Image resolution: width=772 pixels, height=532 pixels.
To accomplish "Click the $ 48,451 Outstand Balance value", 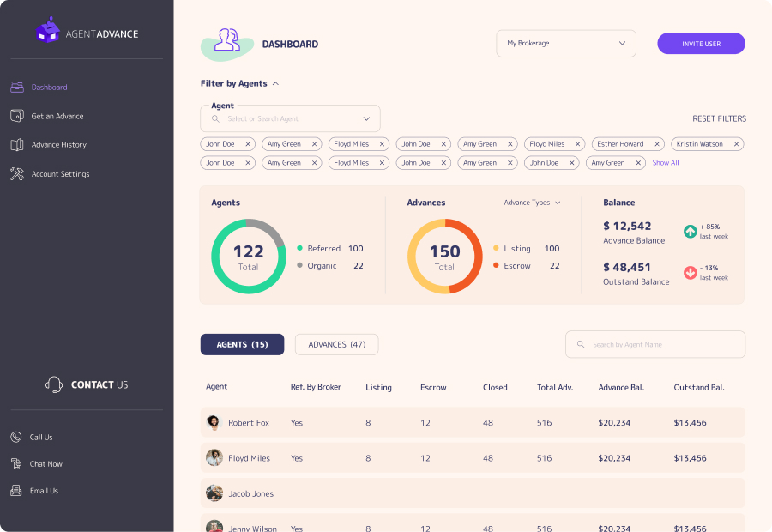I will [627, 268].
